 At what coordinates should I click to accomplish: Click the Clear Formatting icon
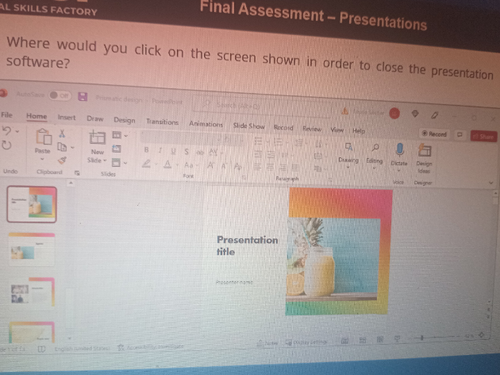[x=237, y=166]
